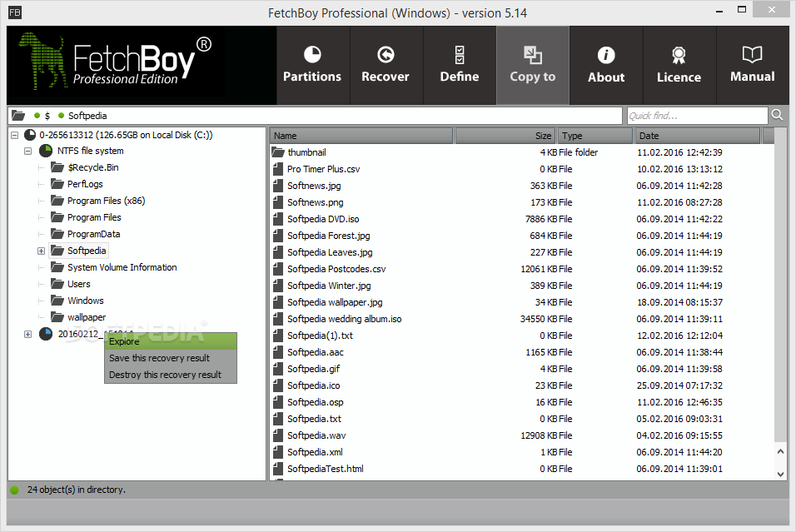Viewport: 796px width, 532px height.
Task: Sort by the Type column header
Action: [x=595, y=136]
